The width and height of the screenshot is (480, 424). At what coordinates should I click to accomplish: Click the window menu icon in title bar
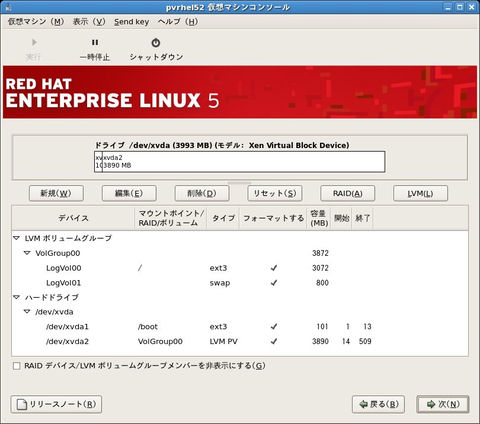[8, 7]
